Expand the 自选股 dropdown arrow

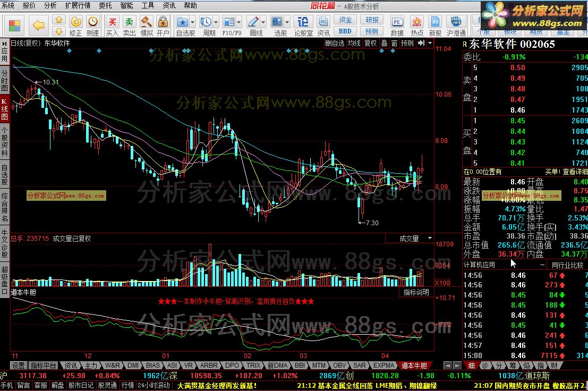[x=192, y=22]
